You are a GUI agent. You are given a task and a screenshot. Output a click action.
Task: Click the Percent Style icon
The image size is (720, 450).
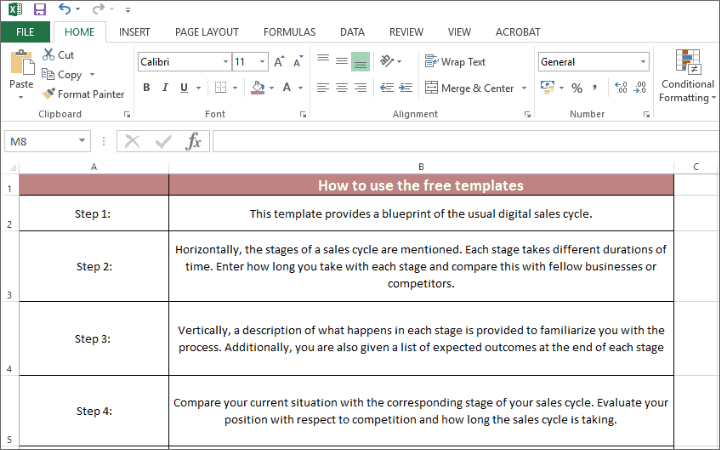577,88
